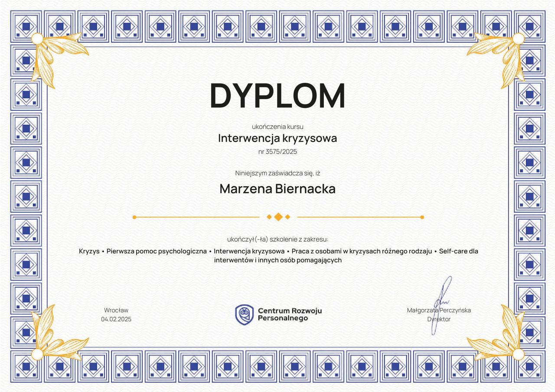
Task: Click the Kryzys topic in the list
Action: [89, 251]
